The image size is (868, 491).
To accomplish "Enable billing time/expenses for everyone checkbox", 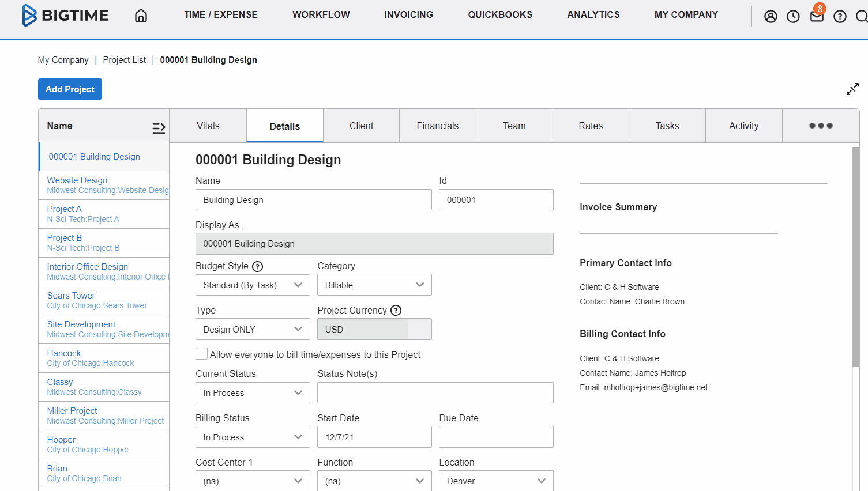I will tap(201, 354).
